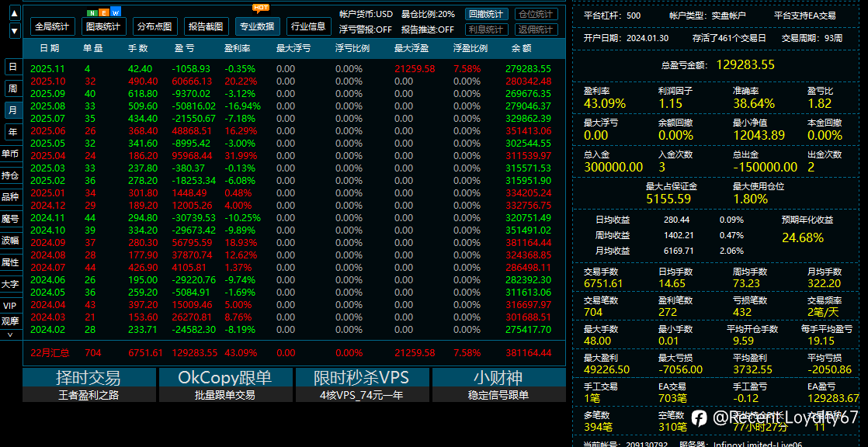
Task: Click total profit amount 129283.55 under 总盈亏金额
Action: coord(745,64)
